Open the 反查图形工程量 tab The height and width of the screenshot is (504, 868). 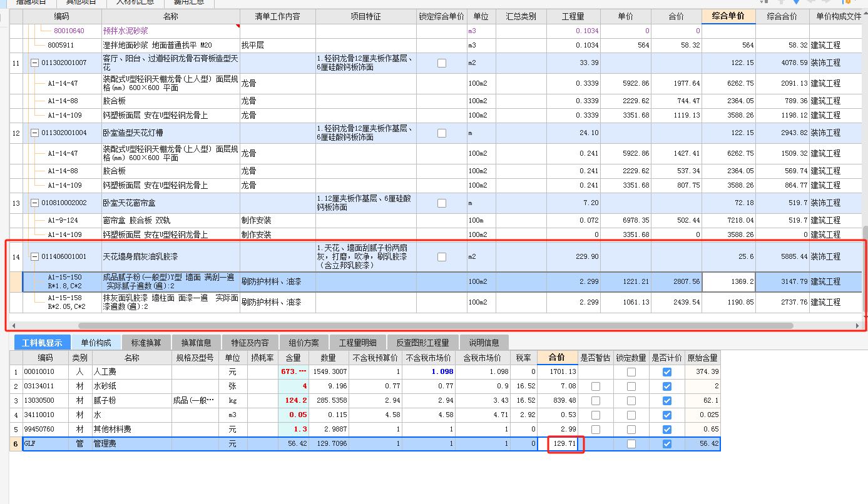pos(422,343)
